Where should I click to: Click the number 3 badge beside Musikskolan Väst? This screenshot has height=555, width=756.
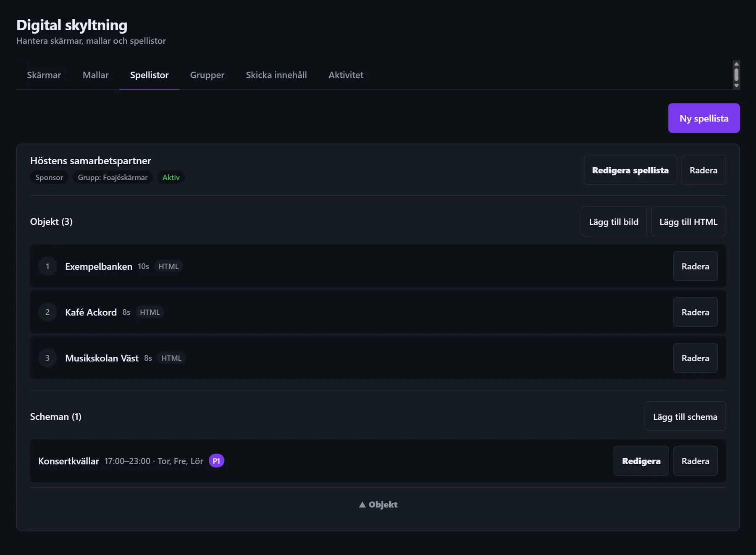click(47, 358)
